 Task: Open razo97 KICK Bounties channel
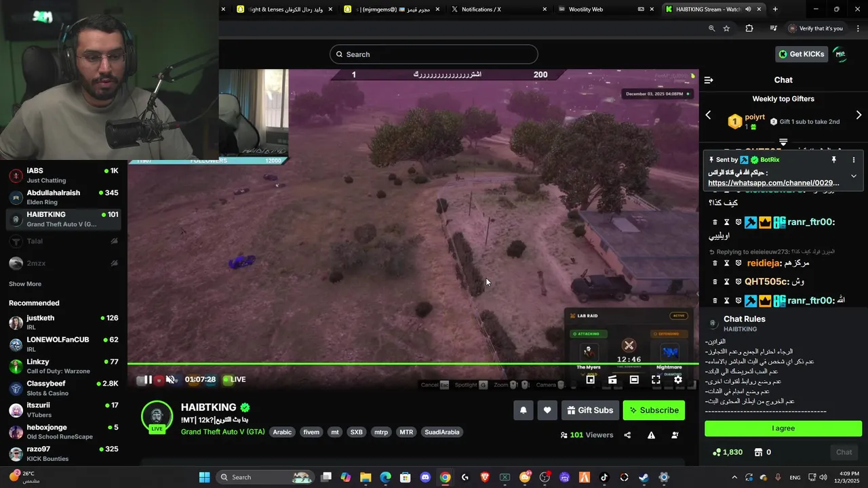point(64,453)
